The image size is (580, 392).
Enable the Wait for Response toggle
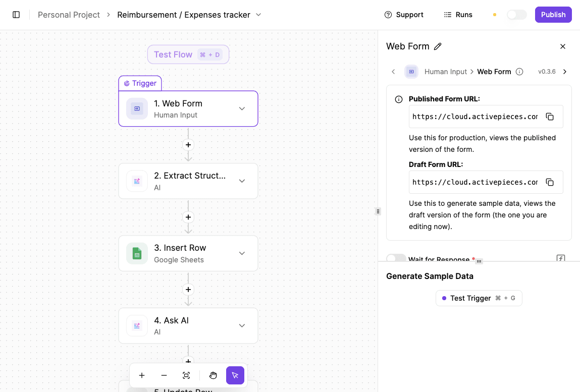[396, 259]
